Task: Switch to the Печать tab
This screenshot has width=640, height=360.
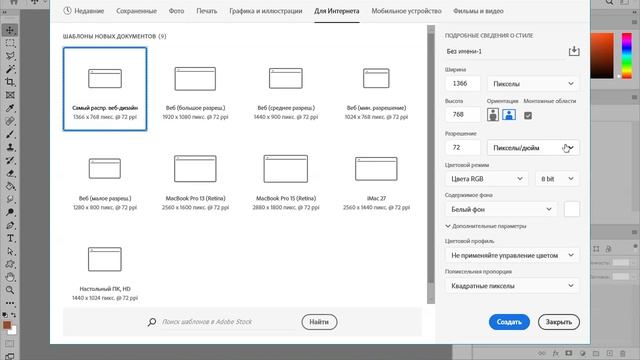Action: (207, 11)
